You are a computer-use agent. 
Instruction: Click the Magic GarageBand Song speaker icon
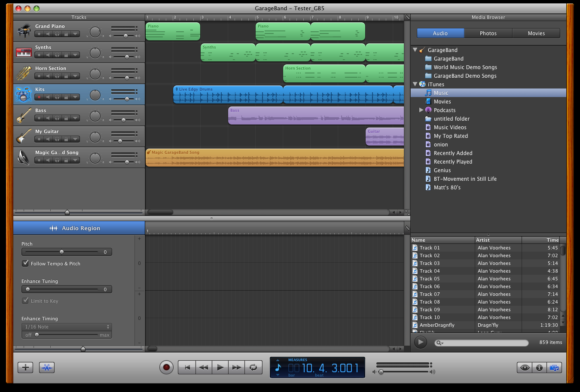pyautogui.click(x=24, y=158)
